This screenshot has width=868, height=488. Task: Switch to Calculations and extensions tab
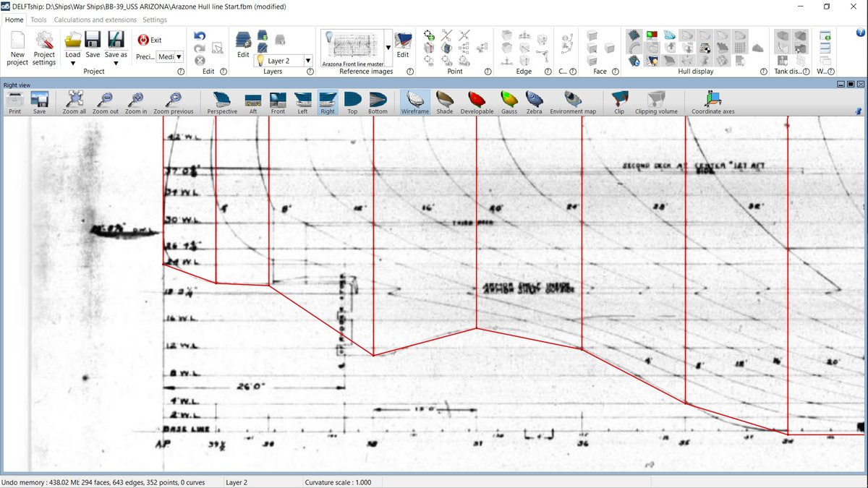click(x=95, y=20)
